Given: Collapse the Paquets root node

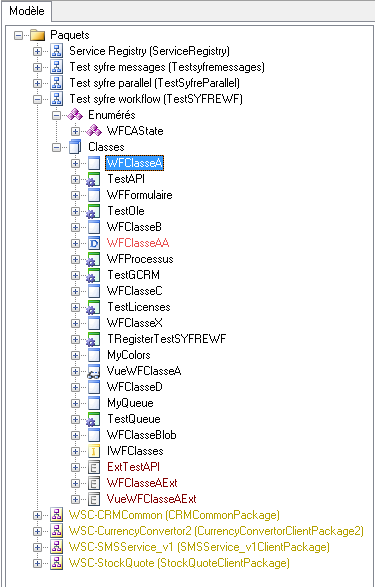Looking at the screenshot, I should [x=18, y=36].
